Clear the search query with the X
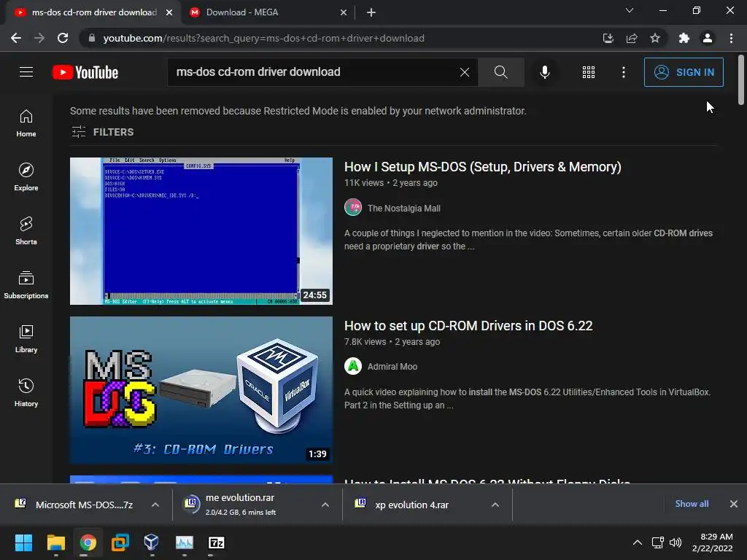This screenshot has width=747, height=560. click(x=465, y=72)
